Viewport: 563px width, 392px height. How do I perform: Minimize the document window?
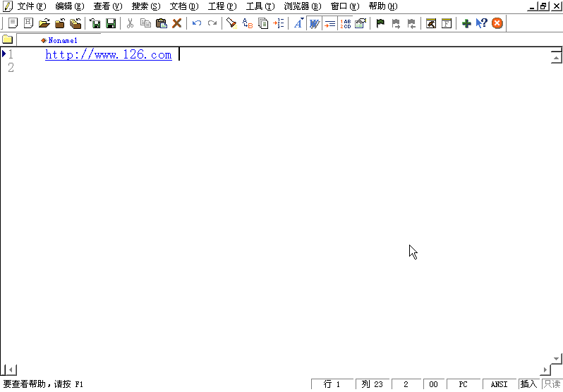coord(533,6)
